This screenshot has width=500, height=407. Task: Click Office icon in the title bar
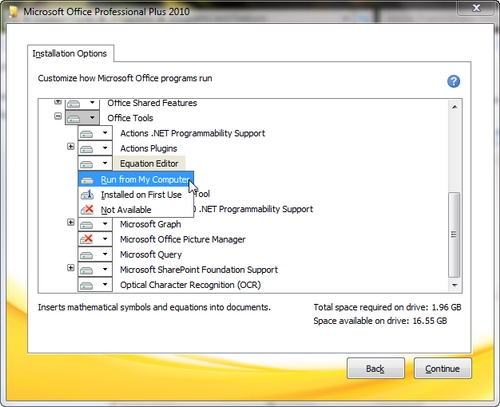coord(13,12)
